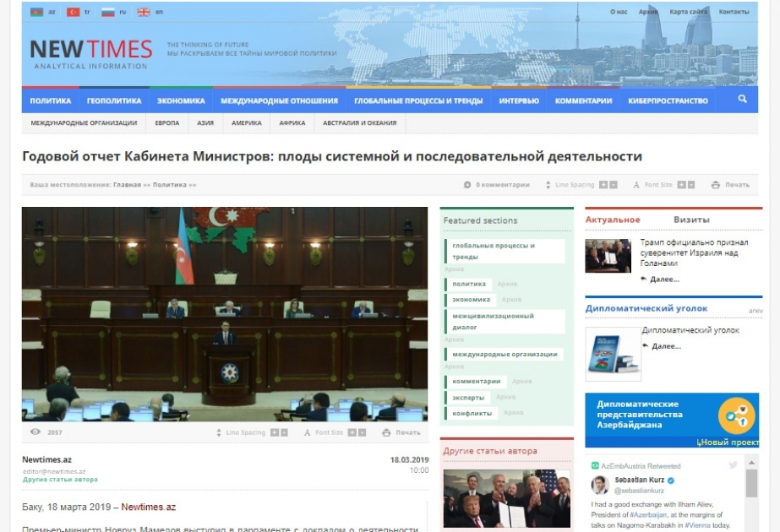
Task: Click Дипломатические представительства Азербайджана banner
Action: point(672,421)
